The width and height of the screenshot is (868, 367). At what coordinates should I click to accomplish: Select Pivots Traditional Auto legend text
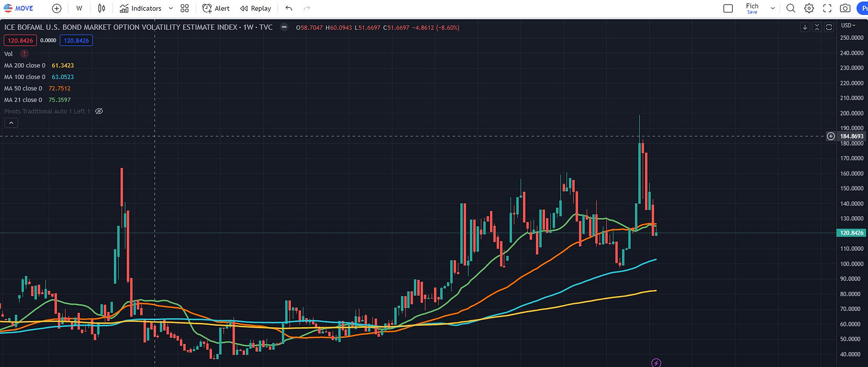point(47,111)
